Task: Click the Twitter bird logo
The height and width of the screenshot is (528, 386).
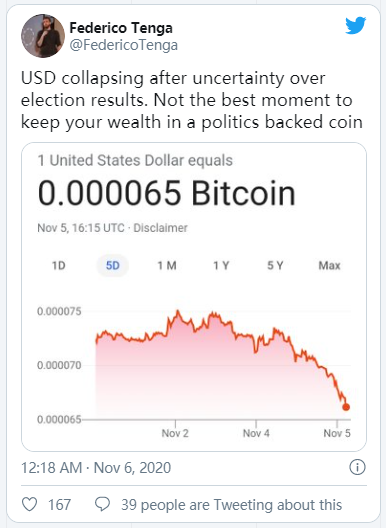Action: 356,25
